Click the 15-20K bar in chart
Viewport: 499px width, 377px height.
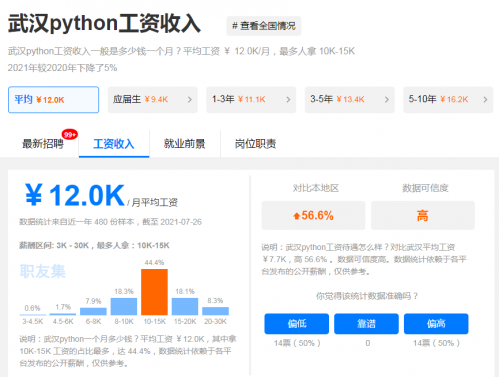coord(185,307)
